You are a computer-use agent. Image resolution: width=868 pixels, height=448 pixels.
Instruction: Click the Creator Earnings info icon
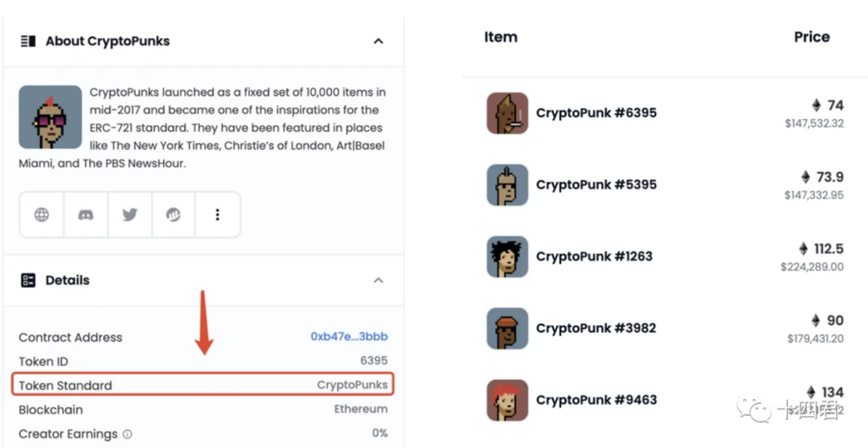tap(127, 434)
